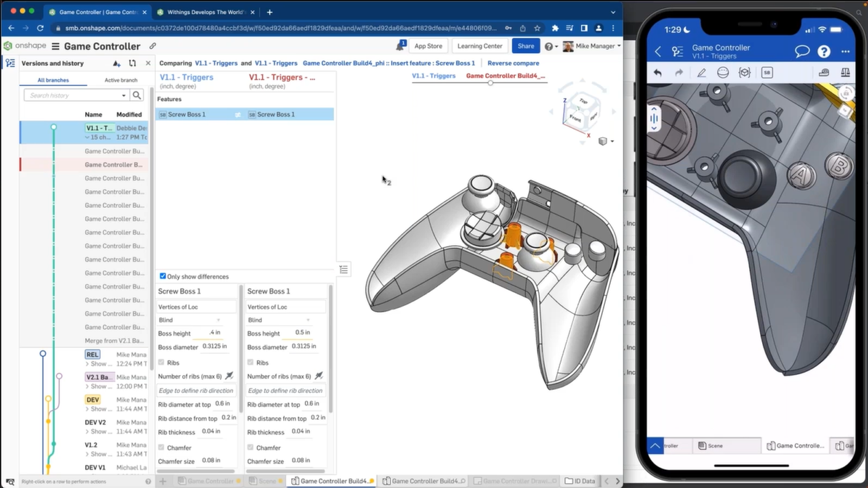
Task: Click the version comparison slider handle
Action: (490, 83)
